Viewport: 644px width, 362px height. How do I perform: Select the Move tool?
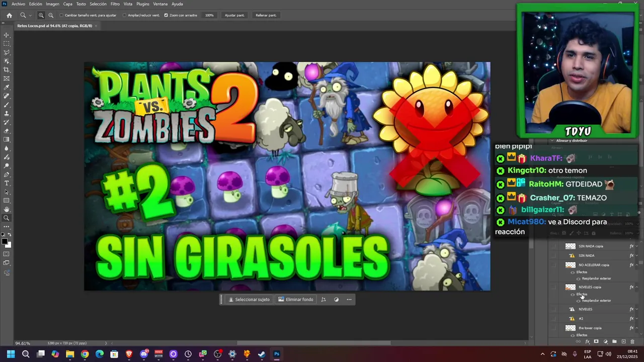pyautogui.click(x=7, y=35)
